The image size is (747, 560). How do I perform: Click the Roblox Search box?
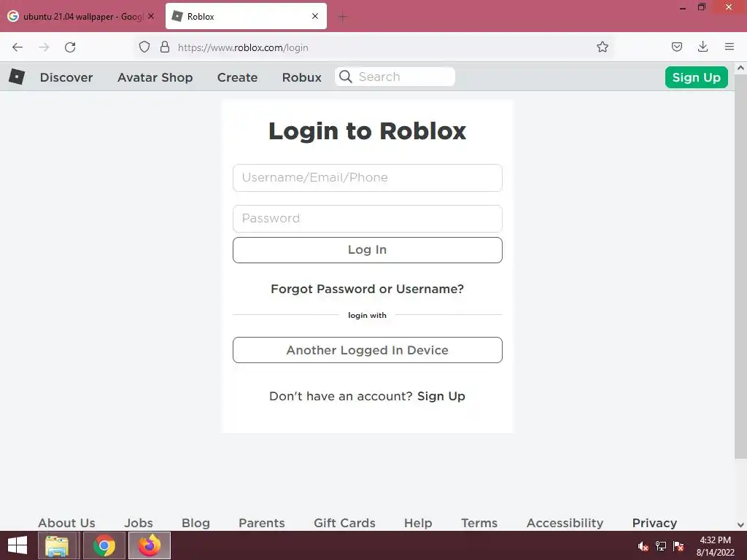point(395,77)
